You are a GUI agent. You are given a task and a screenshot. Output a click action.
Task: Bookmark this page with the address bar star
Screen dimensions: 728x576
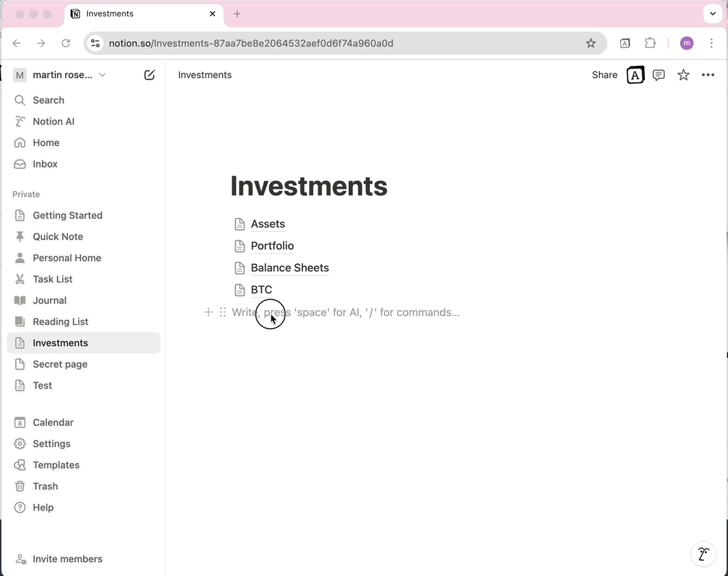[x=591, y=43]
